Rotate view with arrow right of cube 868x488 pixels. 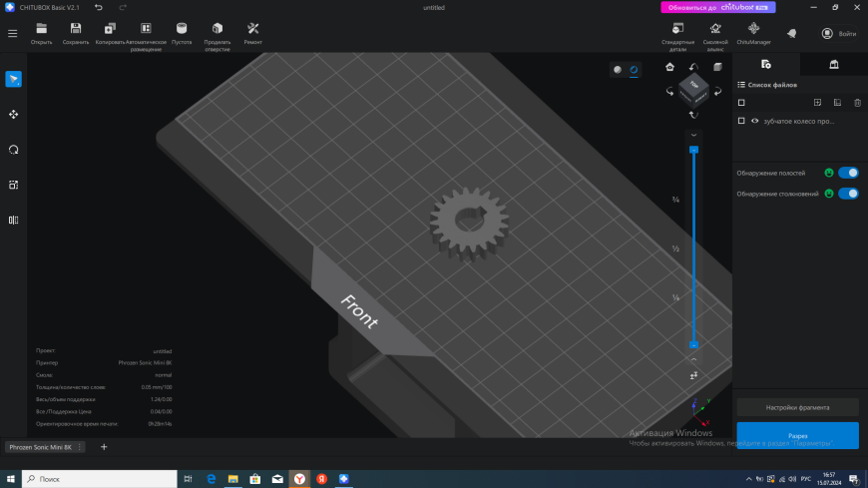(717, 92)
